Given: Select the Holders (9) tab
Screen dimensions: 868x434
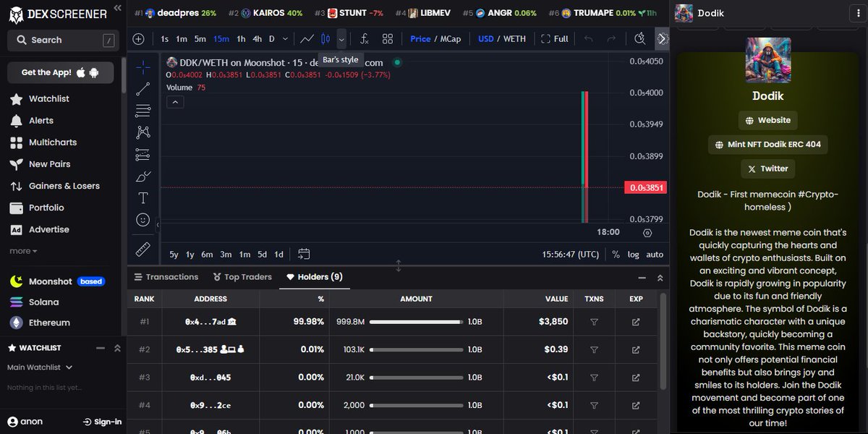Looking at the screenshot, I should [x=315, y=277].
